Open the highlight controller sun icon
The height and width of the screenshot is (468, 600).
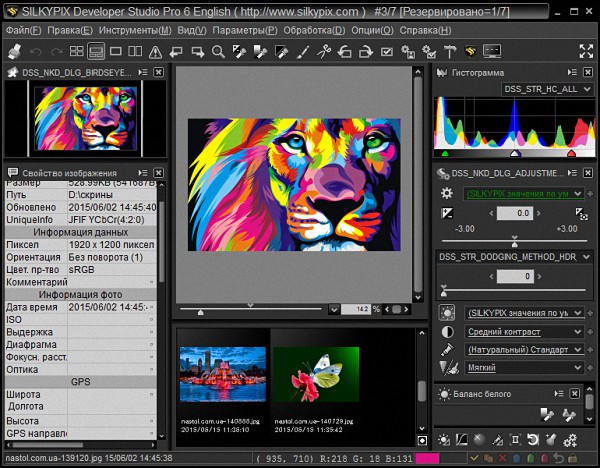(443, 440)
